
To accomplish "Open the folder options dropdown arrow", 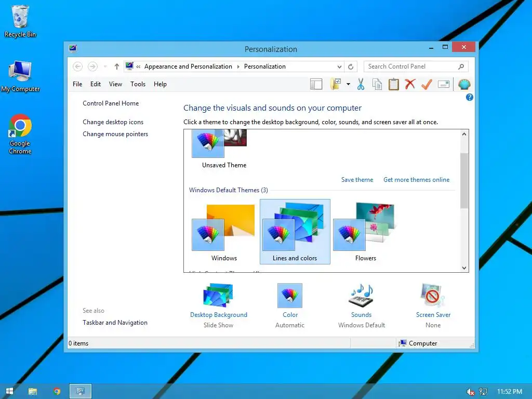I will point(348,84).
